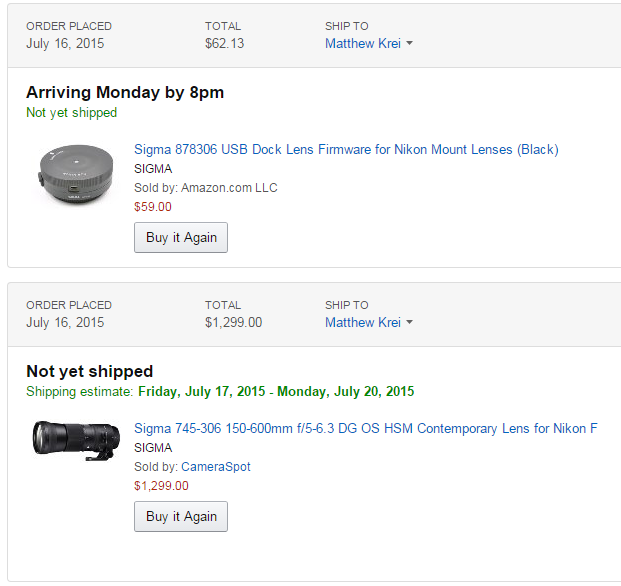Open the Sigma 745-306 150-600mm lens link
The image size is (621, 586).
tap(366, 429)
